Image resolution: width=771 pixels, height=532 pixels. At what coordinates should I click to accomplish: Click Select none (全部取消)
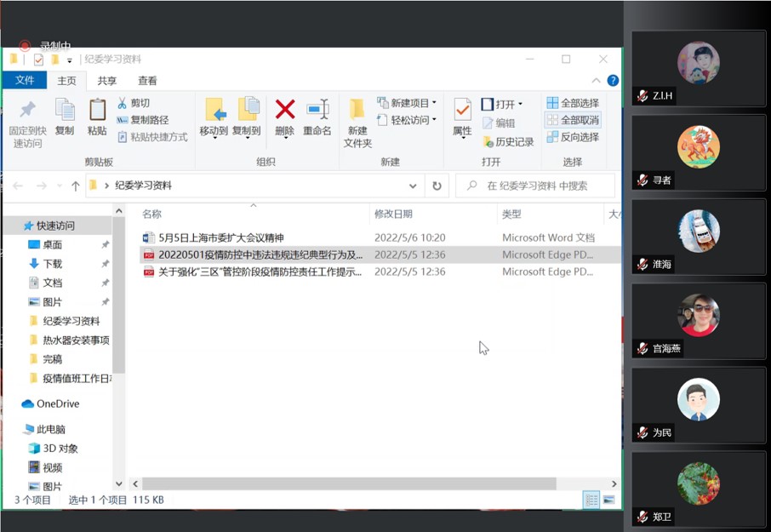click(x=573, y=120)
